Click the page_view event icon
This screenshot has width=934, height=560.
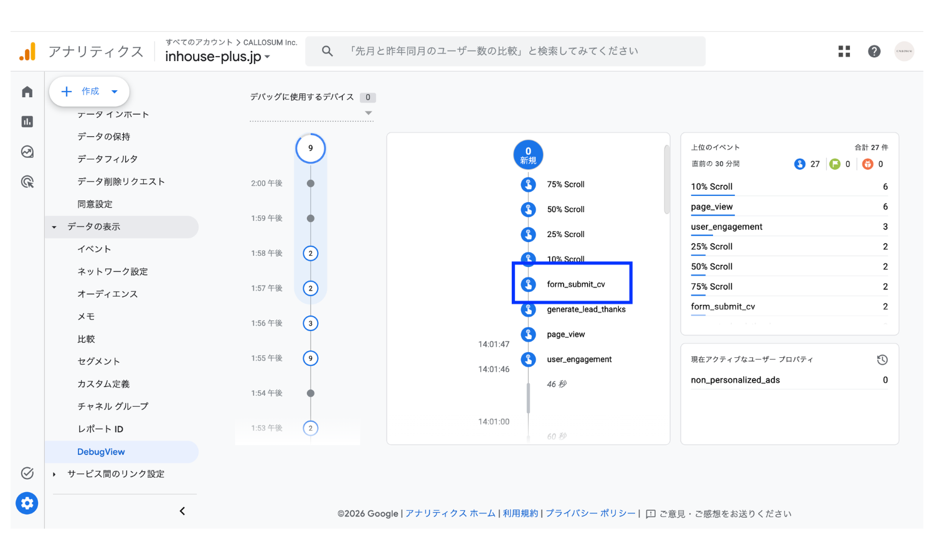pyautogui.click(x=528, y=334)
